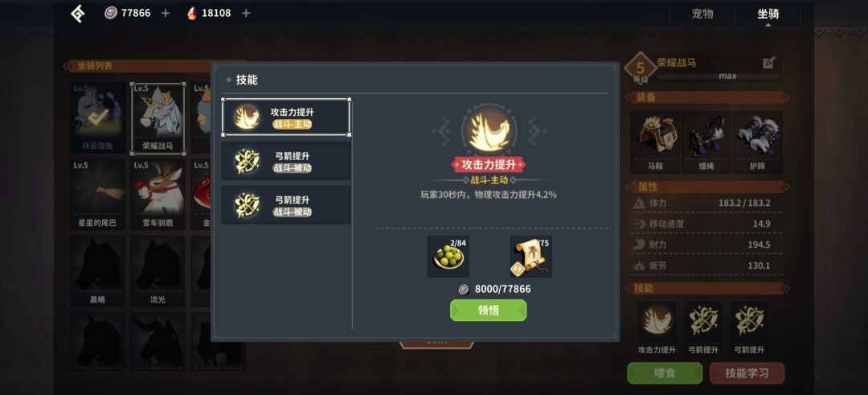The image size is (868, 395).
Task: Click the green fruit material icon
Action: tap(448, 257)
